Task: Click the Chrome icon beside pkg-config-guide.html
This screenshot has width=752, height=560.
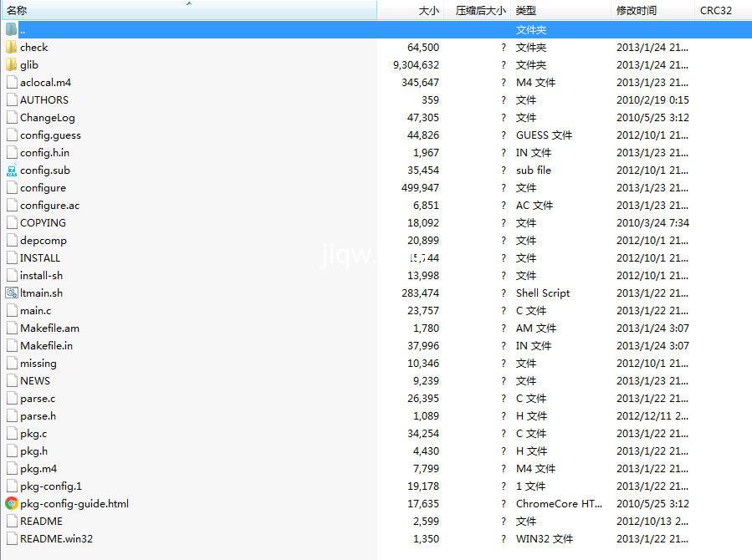Action: point(12,503)
